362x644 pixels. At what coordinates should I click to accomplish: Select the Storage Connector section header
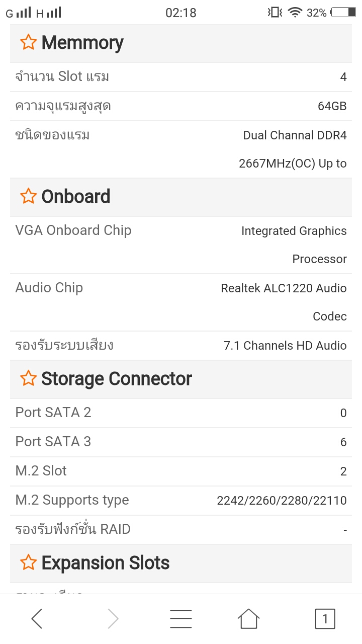117,378
